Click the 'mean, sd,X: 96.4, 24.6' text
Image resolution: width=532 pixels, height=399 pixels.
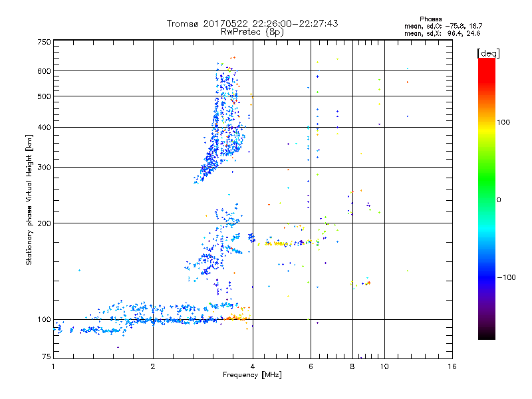(442, 34)
